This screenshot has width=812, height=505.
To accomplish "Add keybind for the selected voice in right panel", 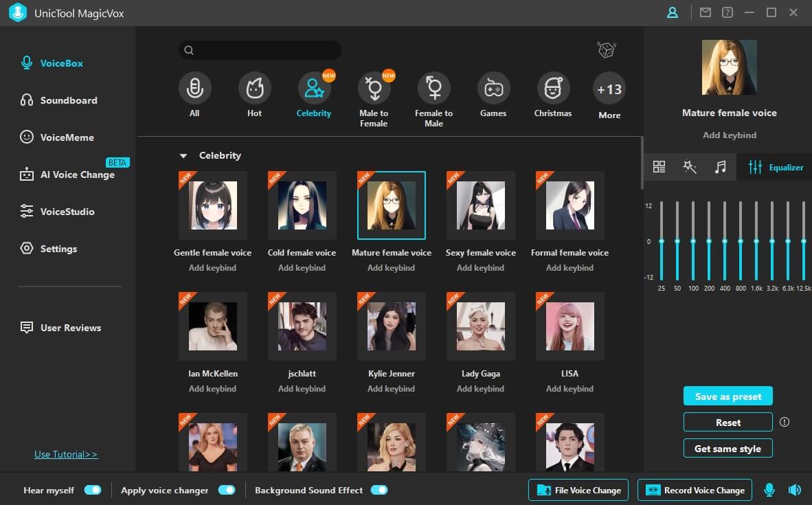I will (729, 135).
